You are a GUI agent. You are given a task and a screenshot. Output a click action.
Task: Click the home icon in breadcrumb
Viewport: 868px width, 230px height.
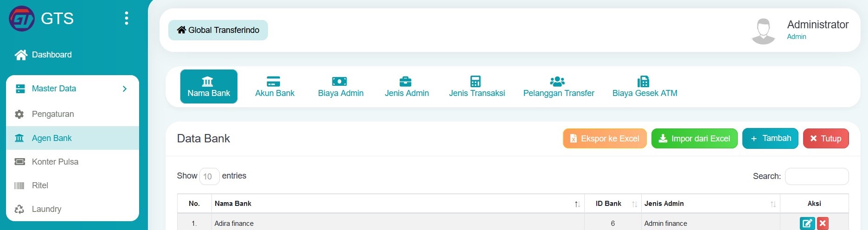click(181, 30)
